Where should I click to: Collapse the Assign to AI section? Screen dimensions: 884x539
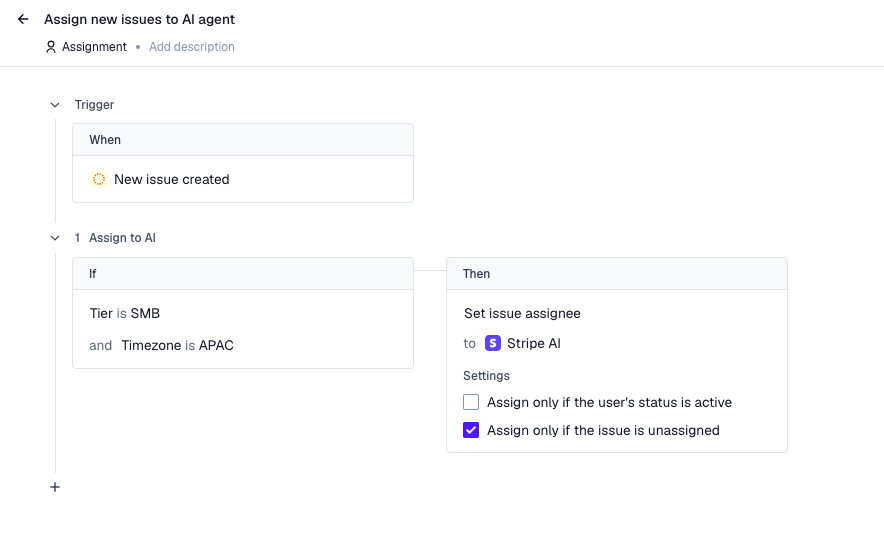pyautogui.click(x=55, y=238)
